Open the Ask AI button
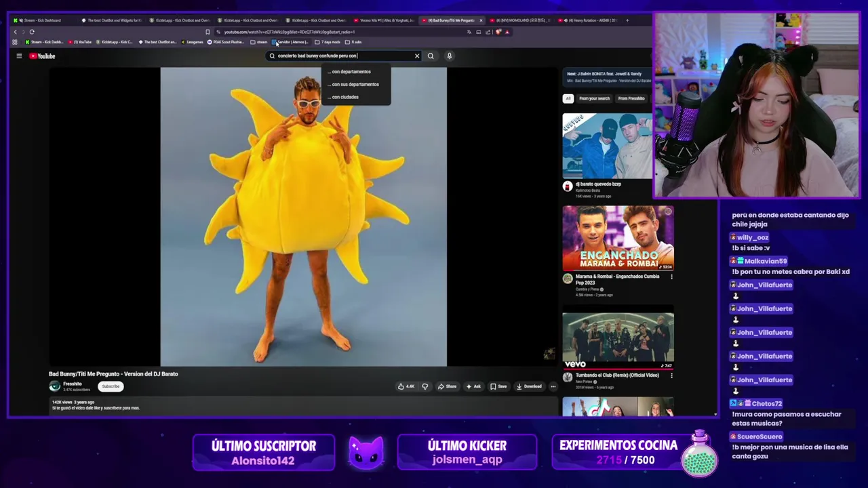 473,386
